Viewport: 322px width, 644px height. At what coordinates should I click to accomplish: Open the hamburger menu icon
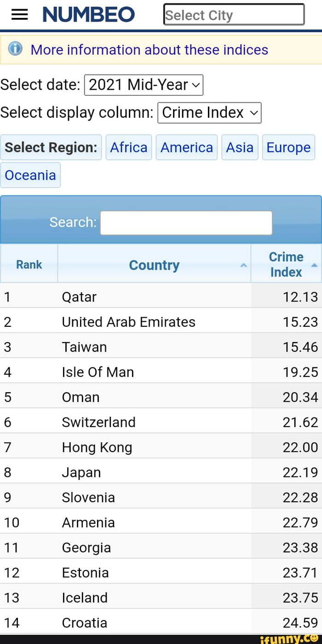[19, 15]
